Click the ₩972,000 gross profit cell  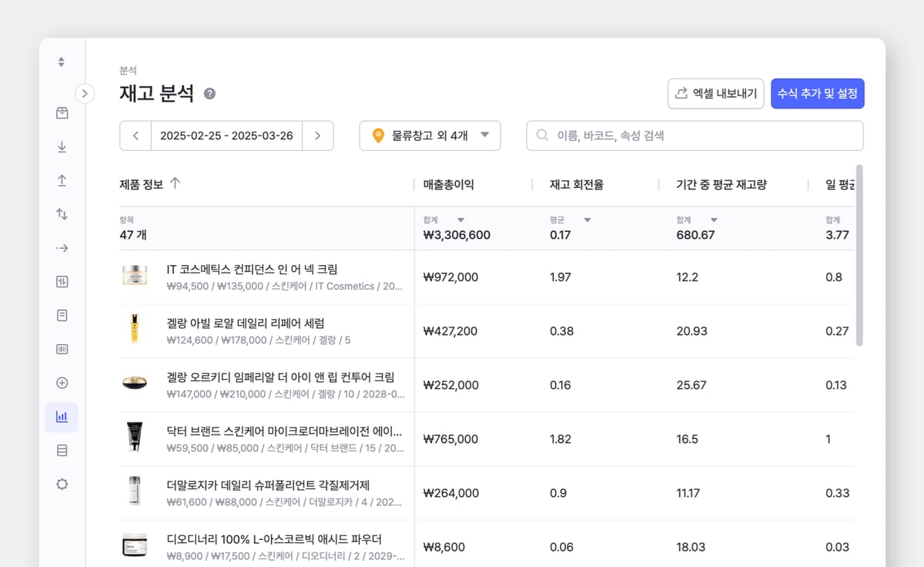pyautogui.click(x=450, y=277)
